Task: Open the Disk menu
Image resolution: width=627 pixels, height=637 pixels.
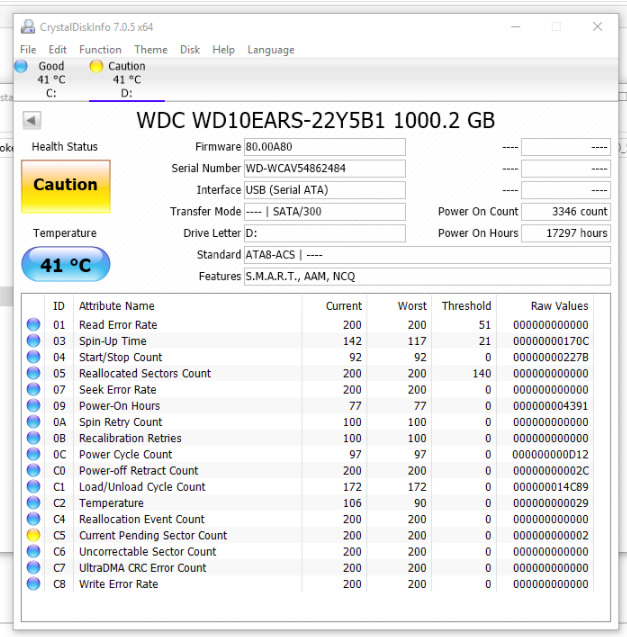Action: coord(190,50)
